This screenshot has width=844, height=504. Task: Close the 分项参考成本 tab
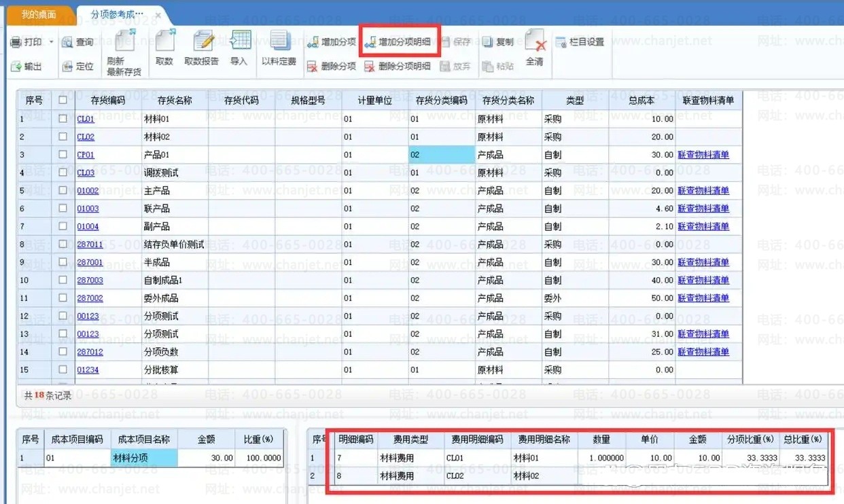(x=158, y=15)
